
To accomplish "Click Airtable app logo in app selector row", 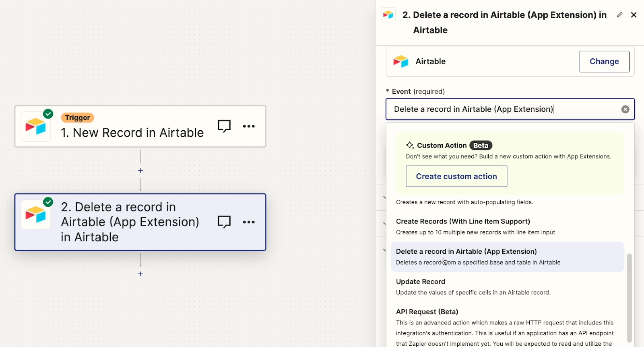I will [x=401, y=62].
